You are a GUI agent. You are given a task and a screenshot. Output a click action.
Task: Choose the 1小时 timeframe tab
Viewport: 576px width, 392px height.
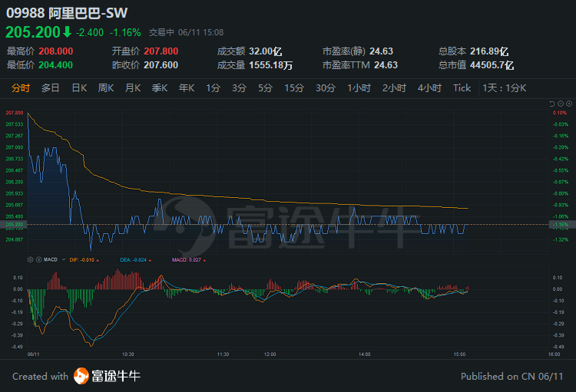(359, 88)
